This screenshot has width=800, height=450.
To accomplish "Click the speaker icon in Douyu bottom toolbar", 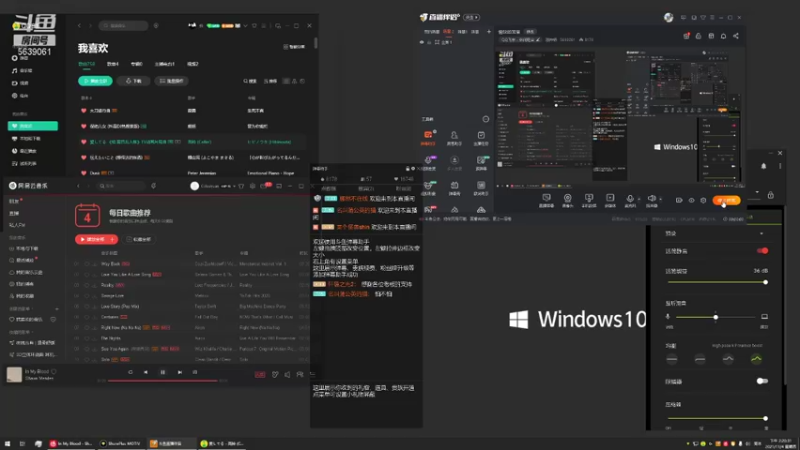I will pos(651,198).
